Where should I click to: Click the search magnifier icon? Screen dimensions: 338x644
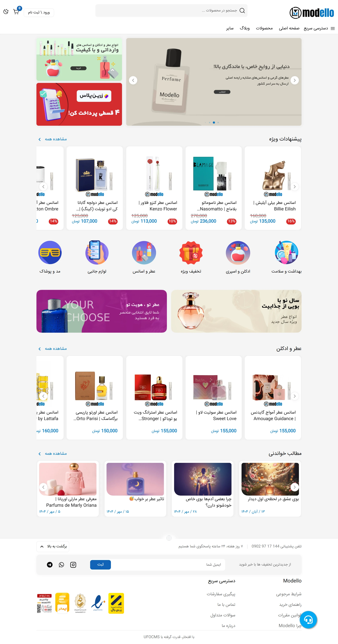pos(242,11)
